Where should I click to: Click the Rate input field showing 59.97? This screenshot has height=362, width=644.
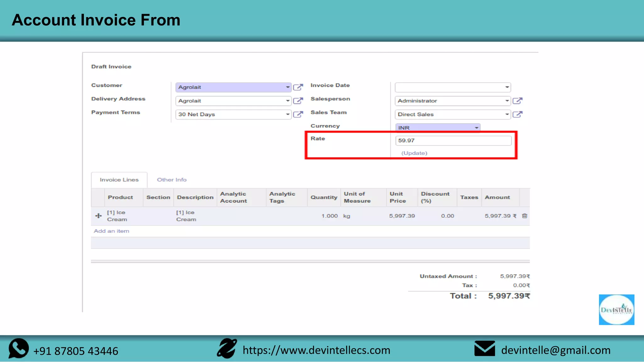pyautogui.click(x=453, y=140)
